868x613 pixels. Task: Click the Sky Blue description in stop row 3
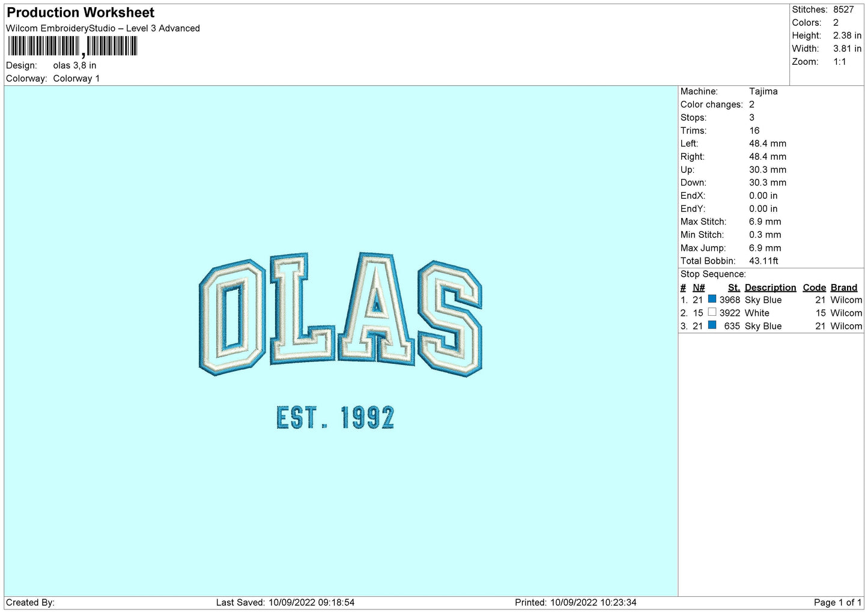click(x=763, y=327)
